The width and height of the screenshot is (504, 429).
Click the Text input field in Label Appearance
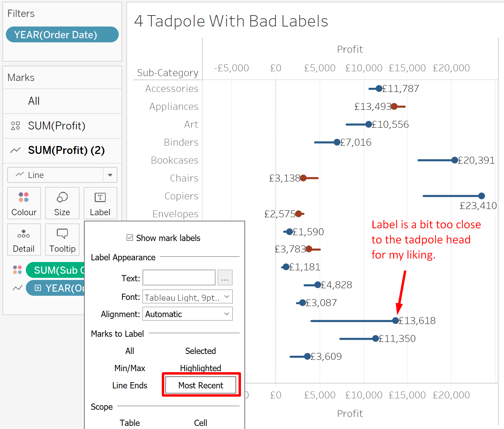[179, 278]
